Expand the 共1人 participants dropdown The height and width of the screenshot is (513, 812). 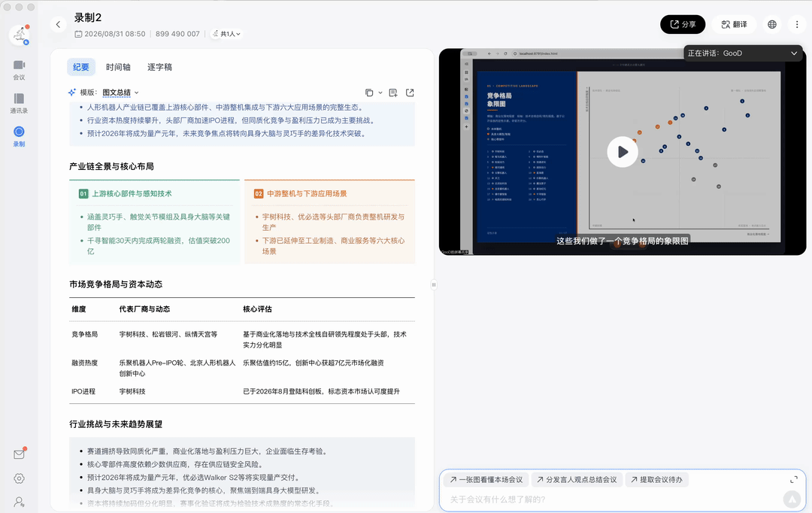[227, 34]
